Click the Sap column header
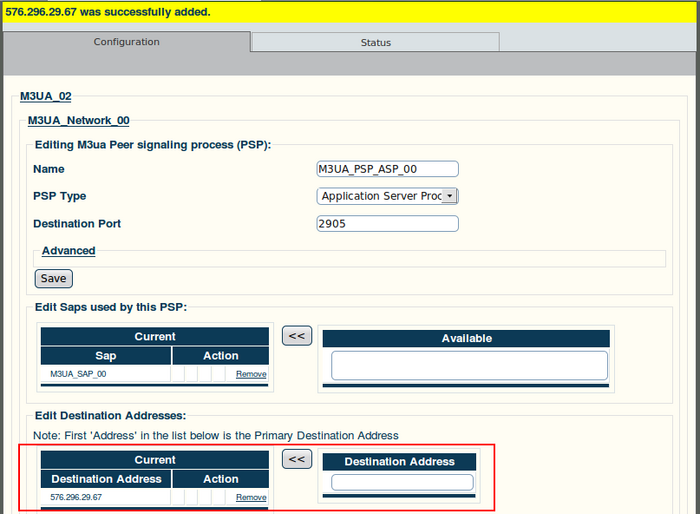700x514 pixels. click(106, 356)
